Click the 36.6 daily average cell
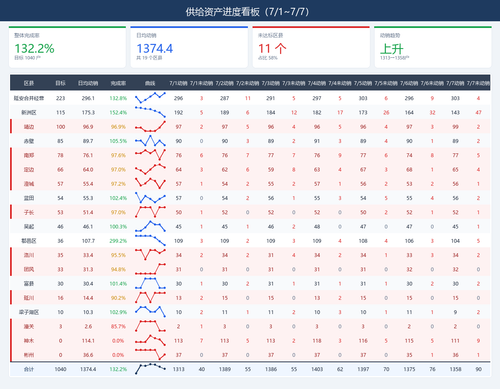 [88, 355]
